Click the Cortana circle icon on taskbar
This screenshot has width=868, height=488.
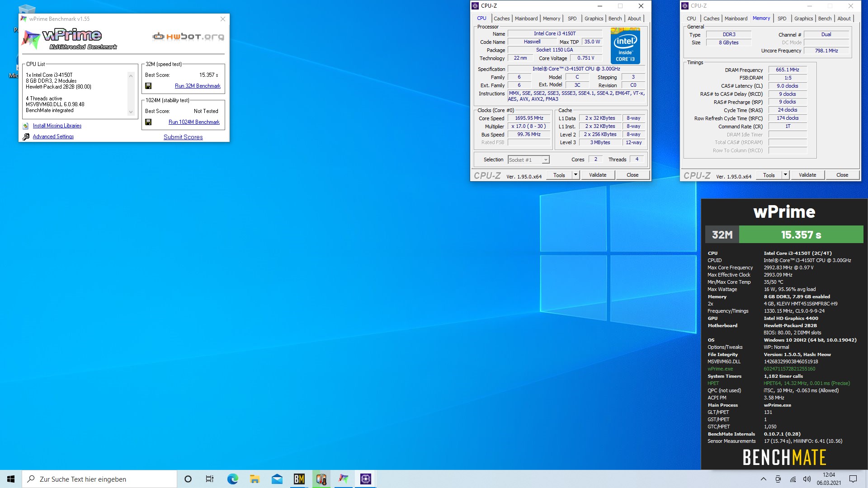(x=188, y=479)
